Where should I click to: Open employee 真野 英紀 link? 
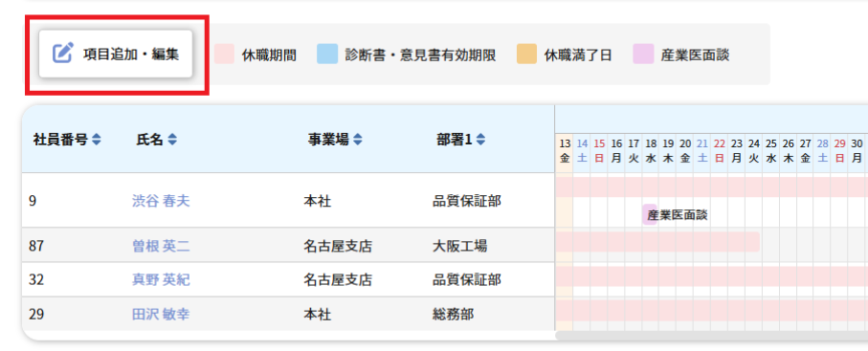(x=161, y=280)
